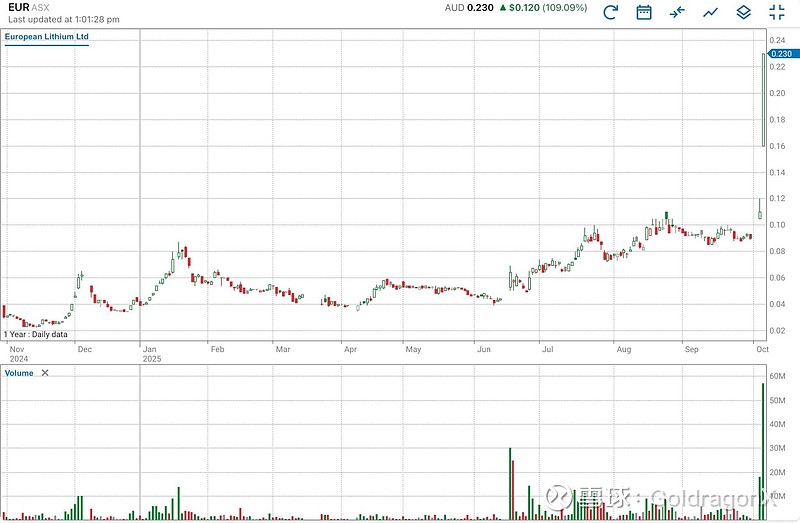Click the Nov 2024 axis label

coord(19,354)
